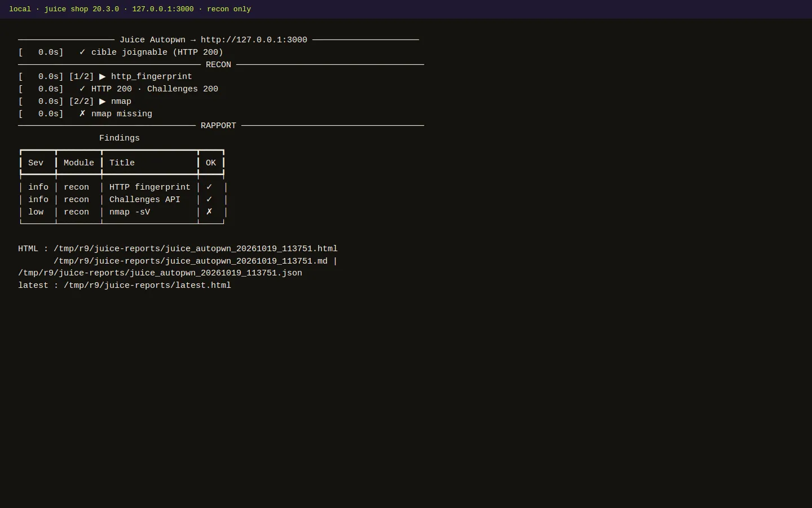Viewport: 812px width, 508px height.
Task: Click the play arrow before 'http_fingerprint'
Action: [x=103, y=77]
